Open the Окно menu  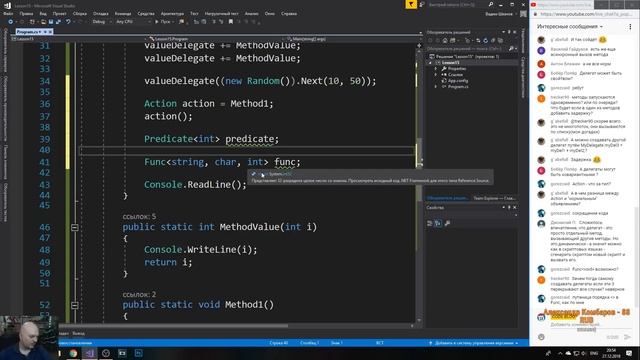click(269, 13)
